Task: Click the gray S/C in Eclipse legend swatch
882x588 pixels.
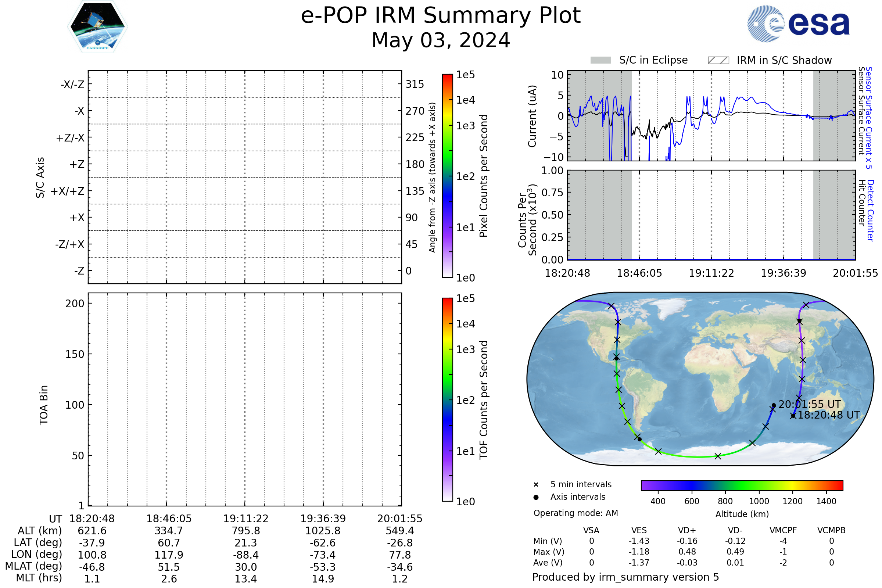Action: [601, 60]
